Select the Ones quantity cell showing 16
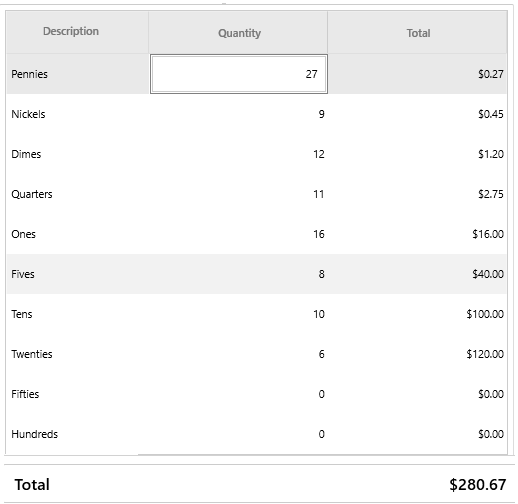 (238, 234)
